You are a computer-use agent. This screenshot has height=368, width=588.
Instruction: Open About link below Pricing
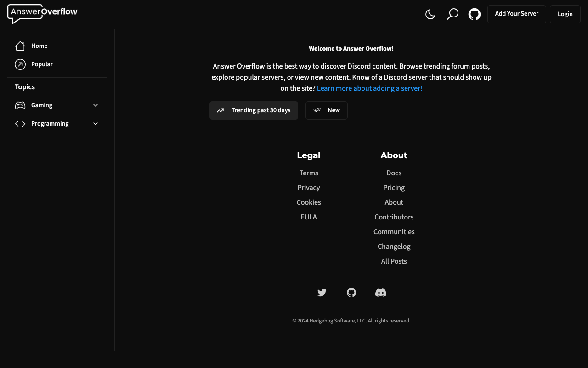click(x=394, y=202)
